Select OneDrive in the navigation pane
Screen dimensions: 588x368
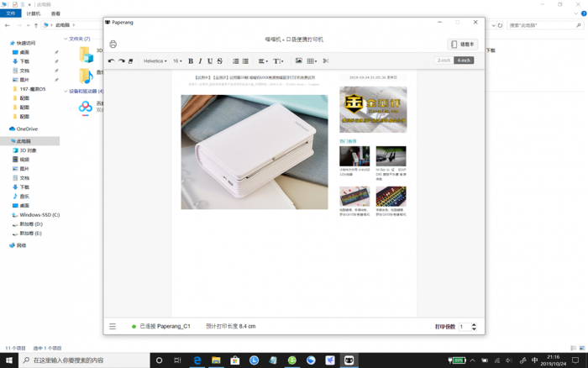[27, 129]
